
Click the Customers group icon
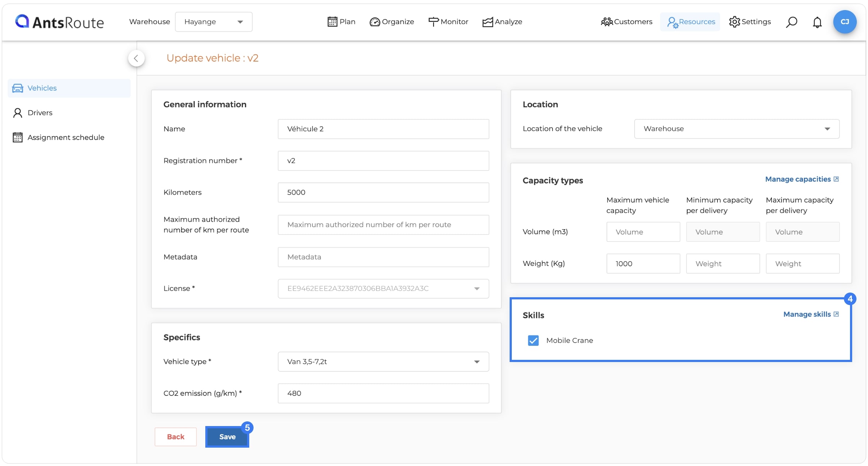click(x=607, y=22)
